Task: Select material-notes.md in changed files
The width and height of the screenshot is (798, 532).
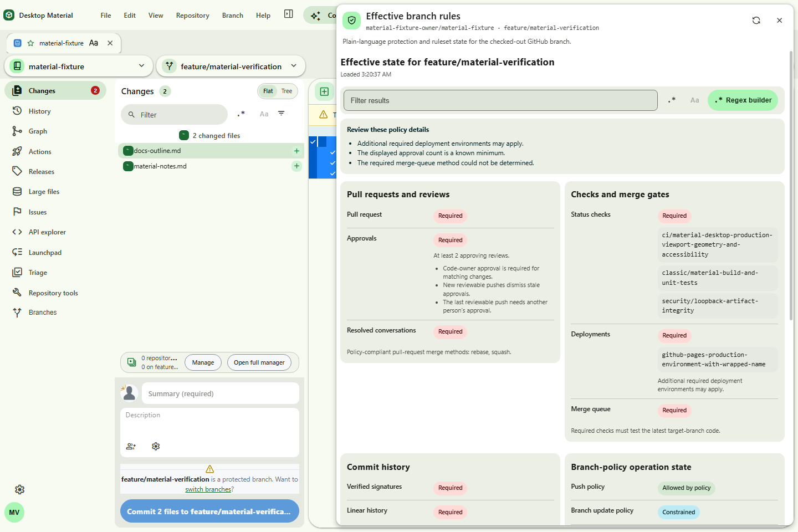Action: pyautogui.click(x=211, y=166)
